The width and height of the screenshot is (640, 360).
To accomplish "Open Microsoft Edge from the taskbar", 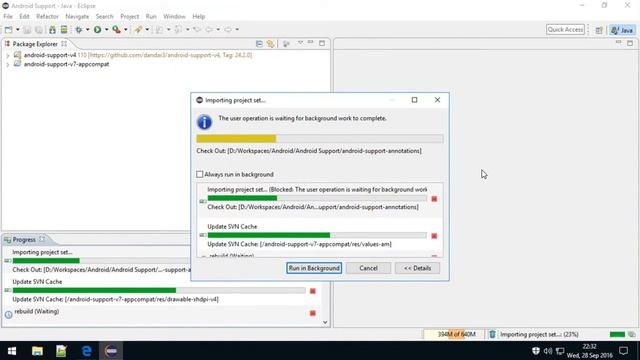I will [87, 351].
